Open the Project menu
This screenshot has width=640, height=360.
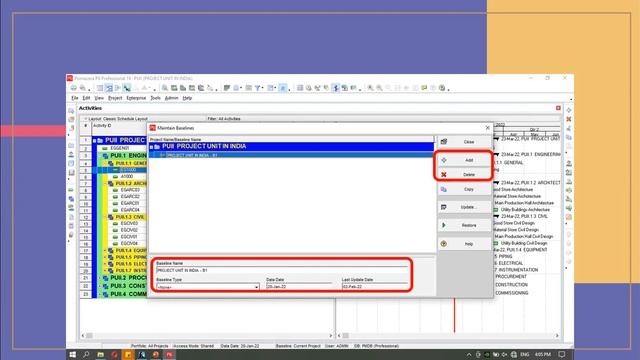(x=115, y=98)
